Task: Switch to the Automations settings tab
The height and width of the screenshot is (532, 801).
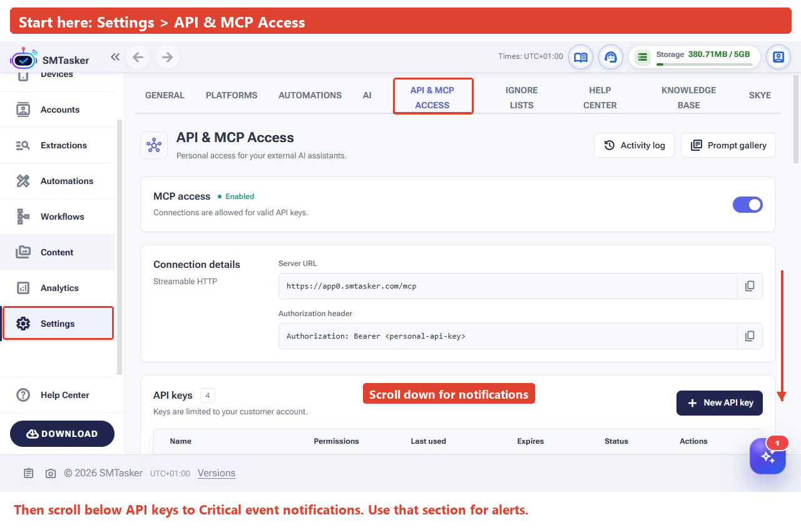Action: click(x=310, y=95)
